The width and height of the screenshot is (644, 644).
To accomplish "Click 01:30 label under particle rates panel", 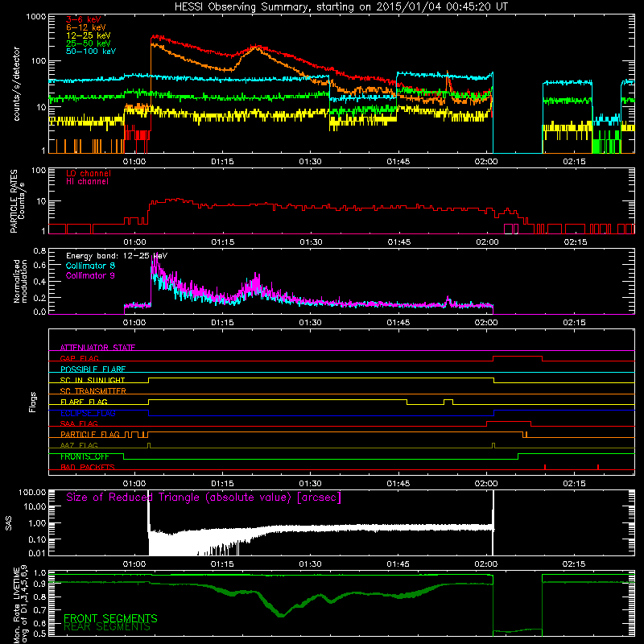I will click(311, 242).
